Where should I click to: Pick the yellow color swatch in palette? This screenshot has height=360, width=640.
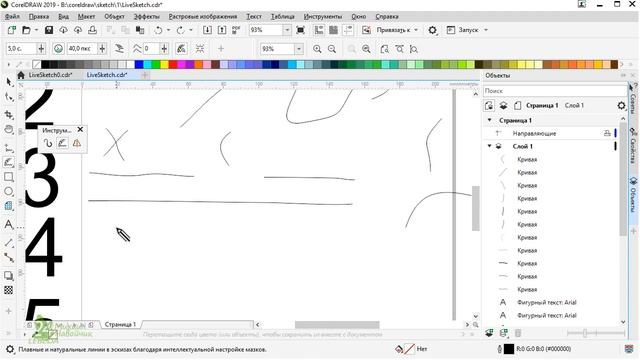(164, 64)
